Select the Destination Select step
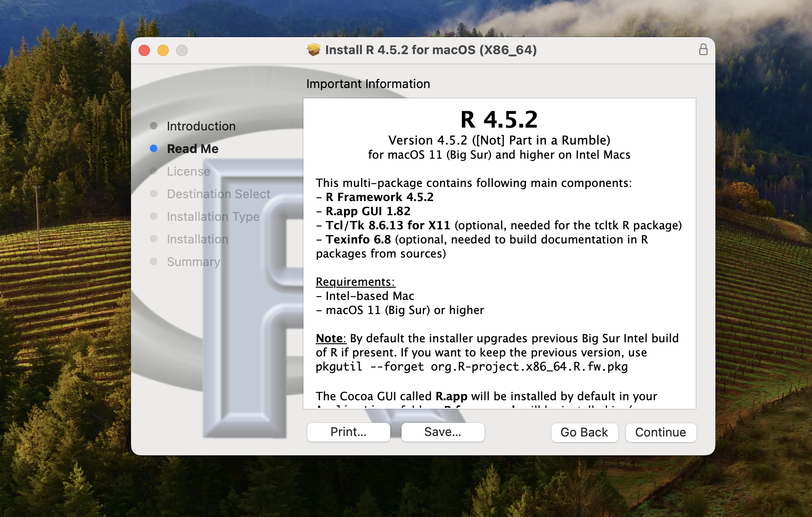This screenshot has width=812, height=517. pos(218,194)
